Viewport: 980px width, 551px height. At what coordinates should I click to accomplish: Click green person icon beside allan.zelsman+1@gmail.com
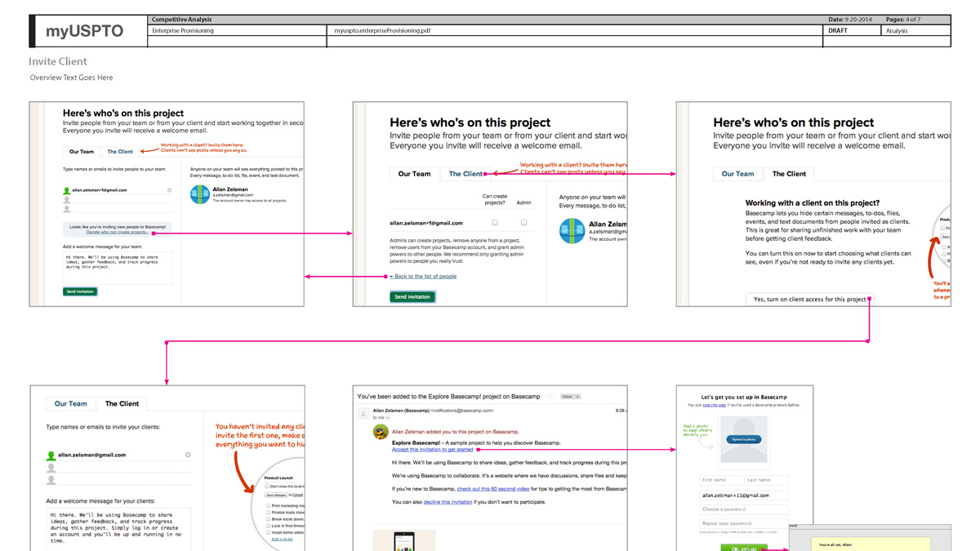click(67, 190)
